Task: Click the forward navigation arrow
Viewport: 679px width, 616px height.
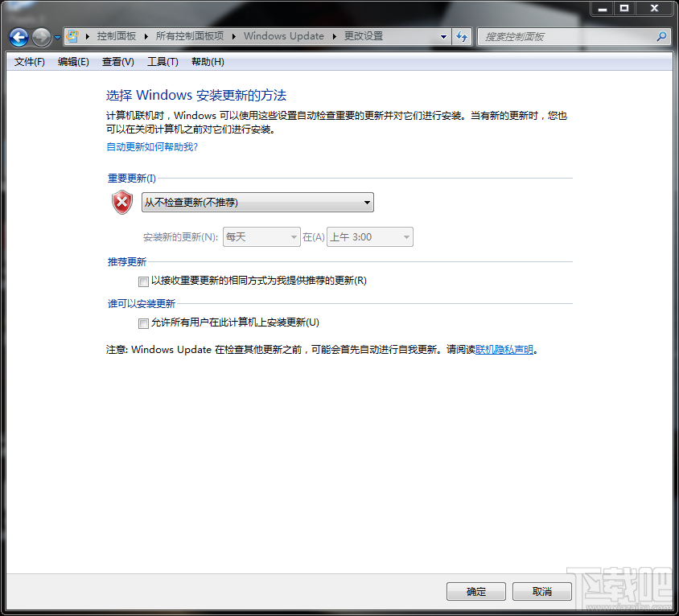Action: point(39,36)
